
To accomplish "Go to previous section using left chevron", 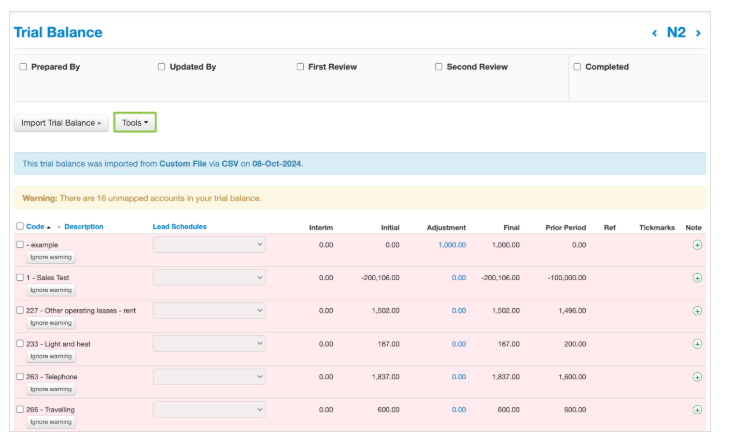I will (655, 33).
